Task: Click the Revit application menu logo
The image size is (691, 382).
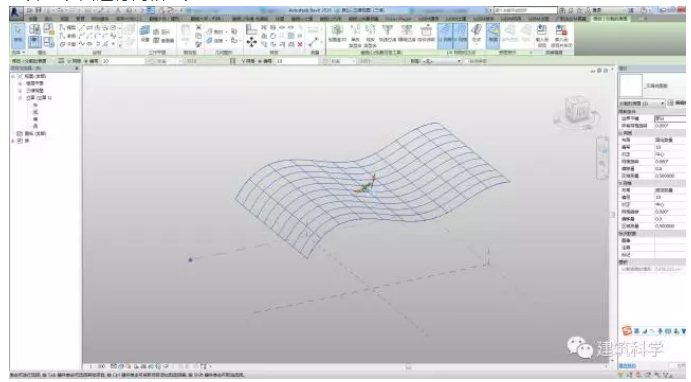Action: (x=17, y=12)
